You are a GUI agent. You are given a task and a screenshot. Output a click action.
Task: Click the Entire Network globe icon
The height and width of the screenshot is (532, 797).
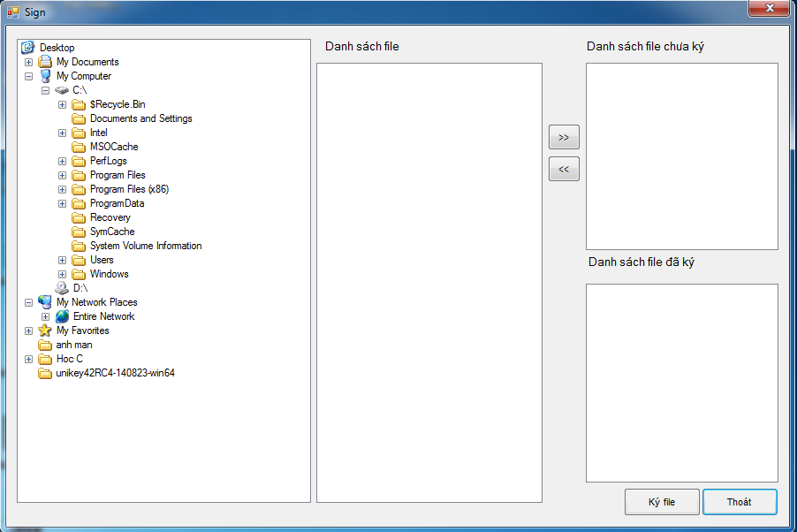tap(62, 316)
